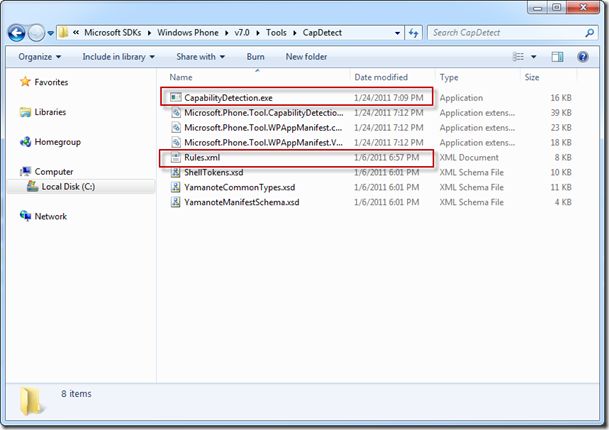Viewport: 609px width, 430px height.
Task: Click the search magnifier icon
Action: pyautogui.click(x=590, y=33)
